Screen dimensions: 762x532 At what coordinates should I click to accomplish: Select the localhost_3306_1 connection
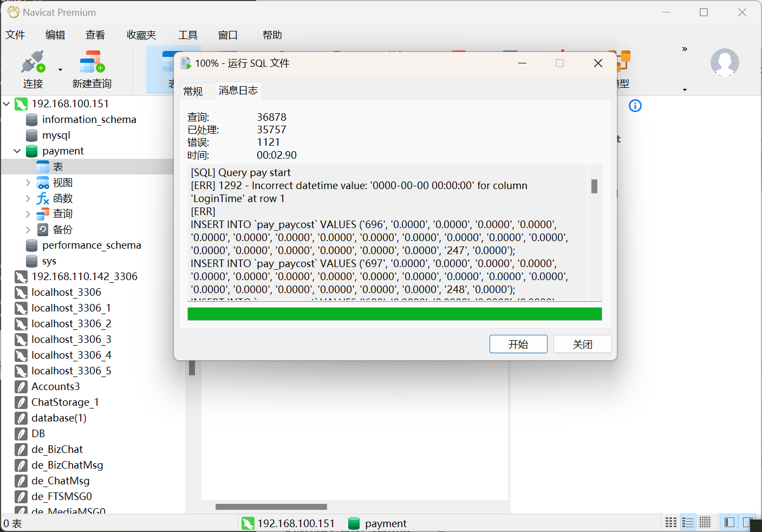point(71,308)
